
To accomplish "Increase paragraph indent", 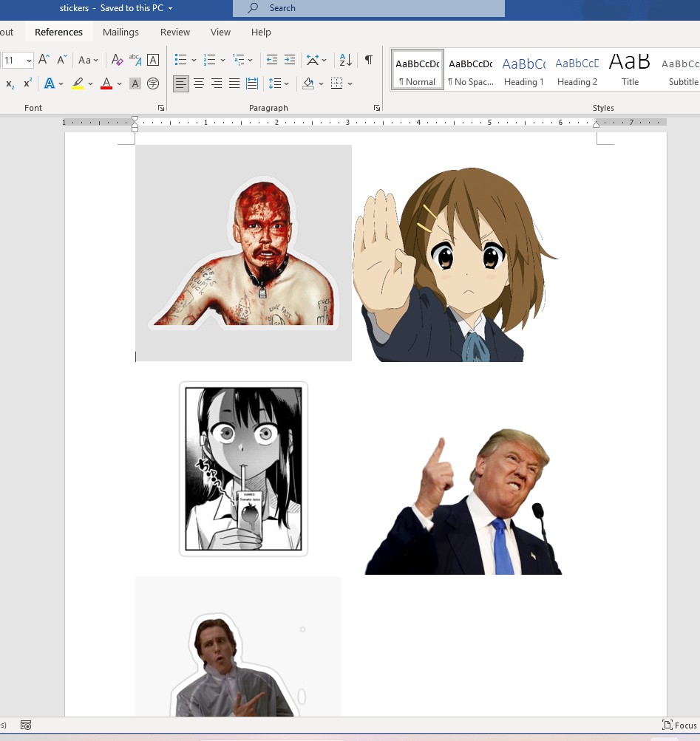I will [290, 60].
